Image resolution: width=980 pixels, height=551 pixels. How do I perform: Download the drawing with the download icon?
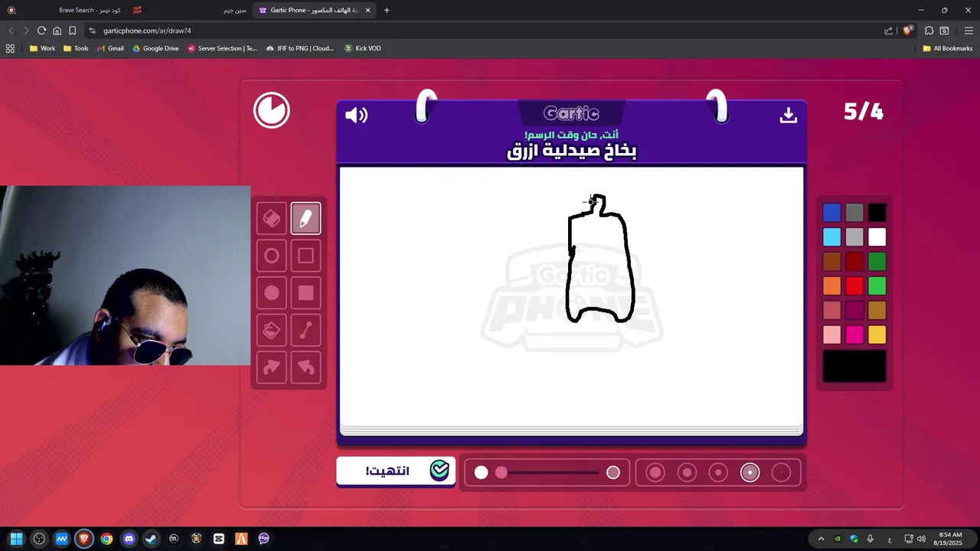[788, 115]
